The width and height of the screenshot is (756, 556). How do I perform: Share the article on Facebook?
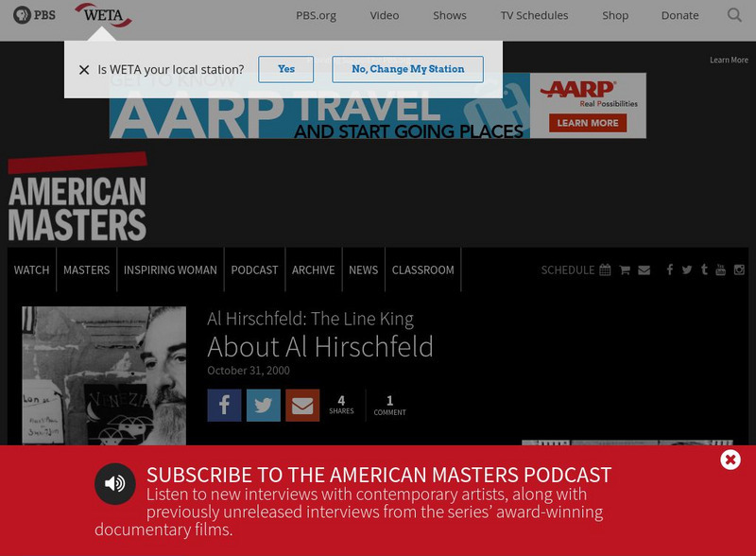(x=224, y=405)
